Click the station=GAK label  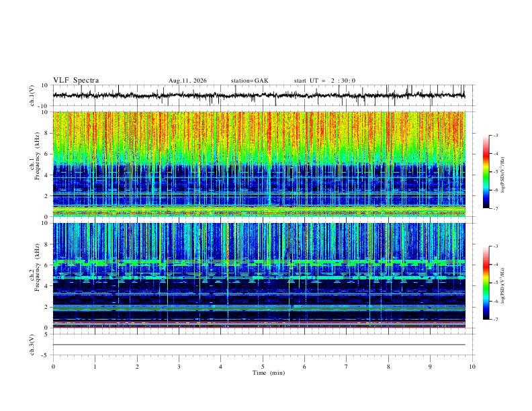(250, 81)
